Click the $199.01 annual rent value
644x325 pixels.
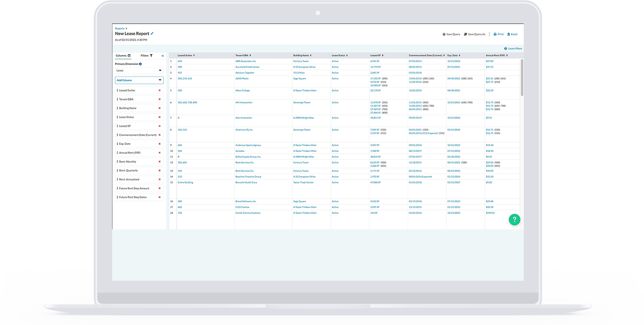[490, 213]
